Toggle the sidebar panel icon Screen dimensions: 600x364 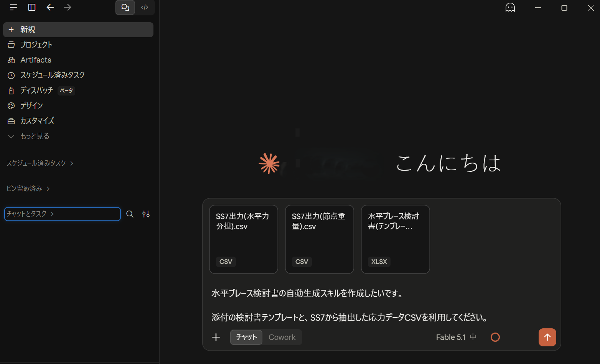pyautogui.click(x=32, y=7)
